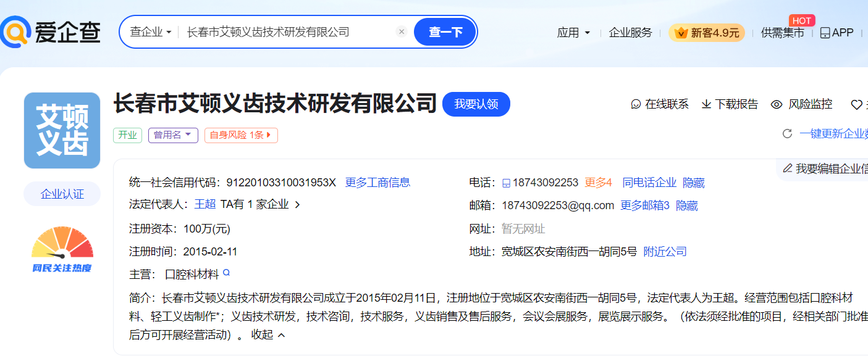Click the 新客4.9元 crown badge

(707, 33)
